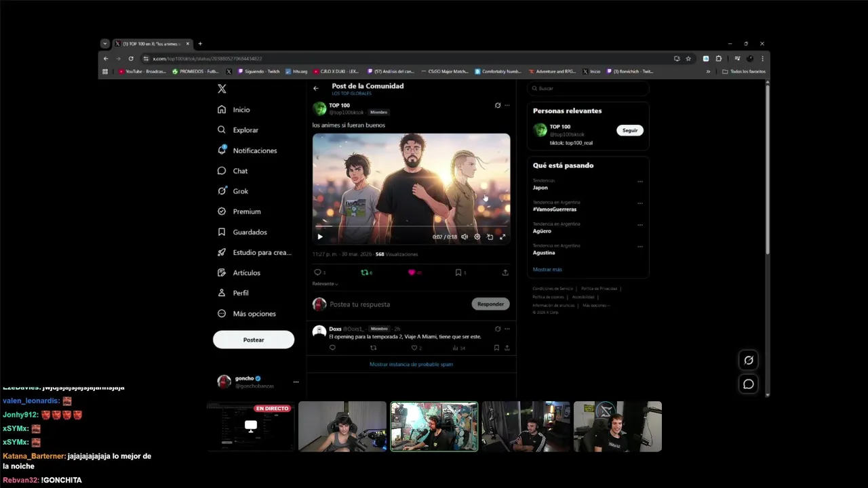The height and width of the screenshot is (488, 868).
Task: Bookmark this page with the star icon
Action: click(688, 58)
